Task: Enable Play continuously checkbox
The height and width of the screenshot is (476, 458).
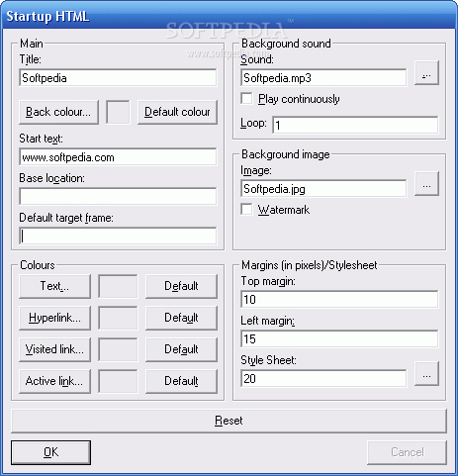Action: point(246,99)
